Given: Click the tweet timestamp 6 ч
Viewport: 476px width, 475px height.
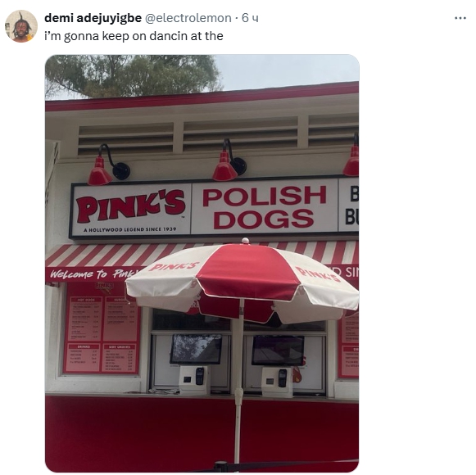Looking at the screenshot, I should click(x=250, y=18).
